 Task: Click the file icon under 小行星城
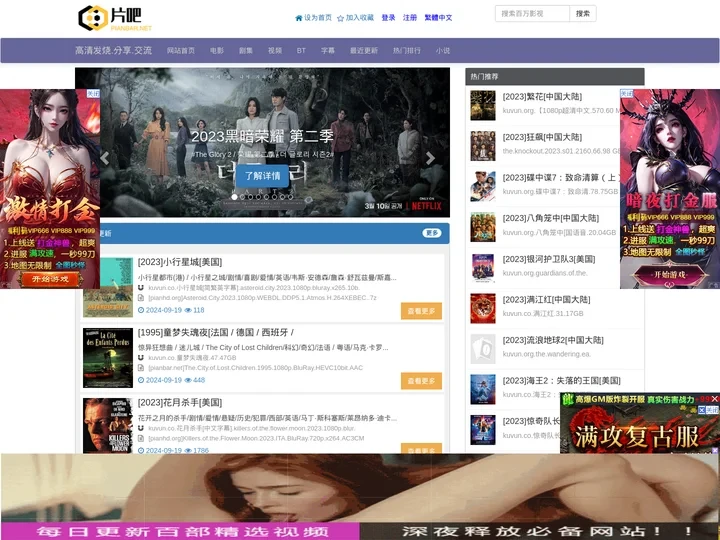click(141, 298)
